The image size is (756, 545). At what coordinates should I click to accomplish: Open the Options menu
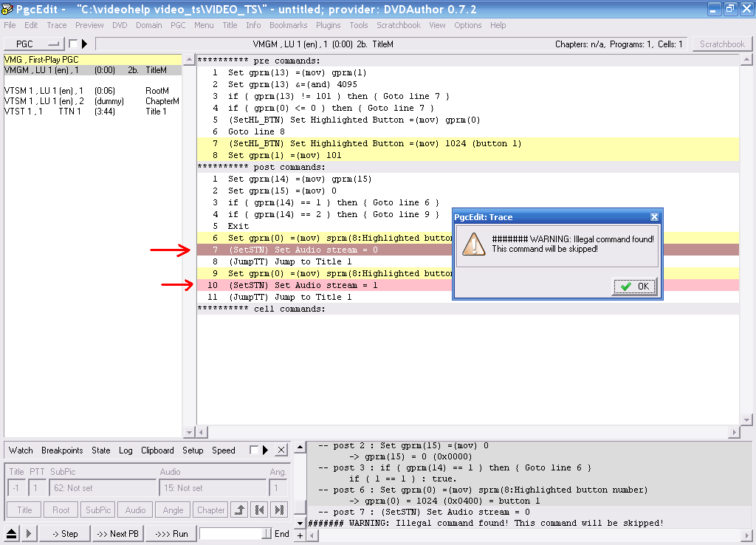467,25
